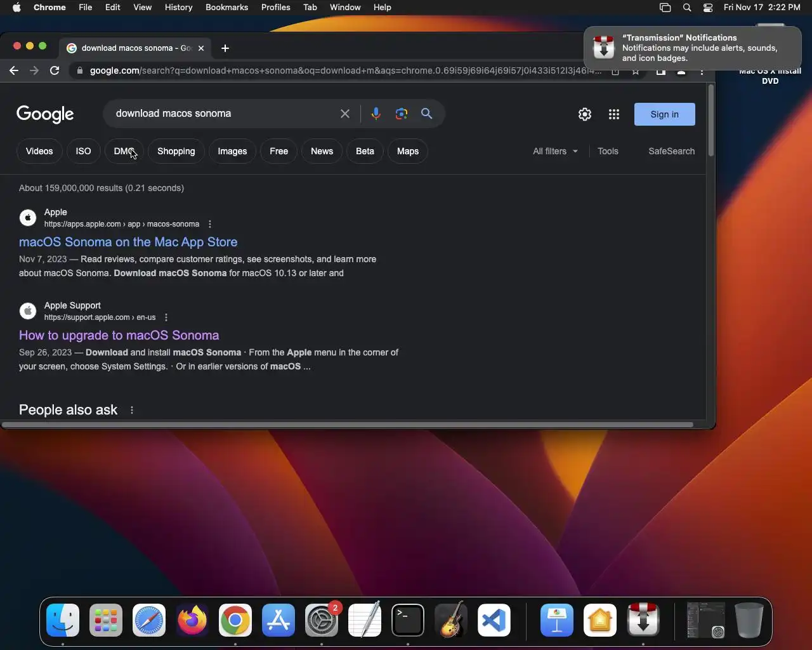Open 'How to upgrade to macOS Sonoma' link
The height and width of the screenshot is (650, 812).
[119, 335]
